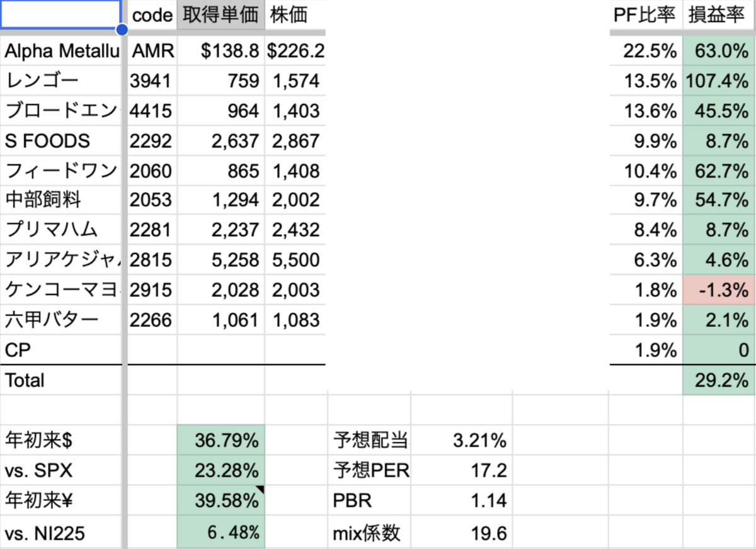Select the 2,002 stock price cell
Screen dimensions: 756x549
[295, 200]
